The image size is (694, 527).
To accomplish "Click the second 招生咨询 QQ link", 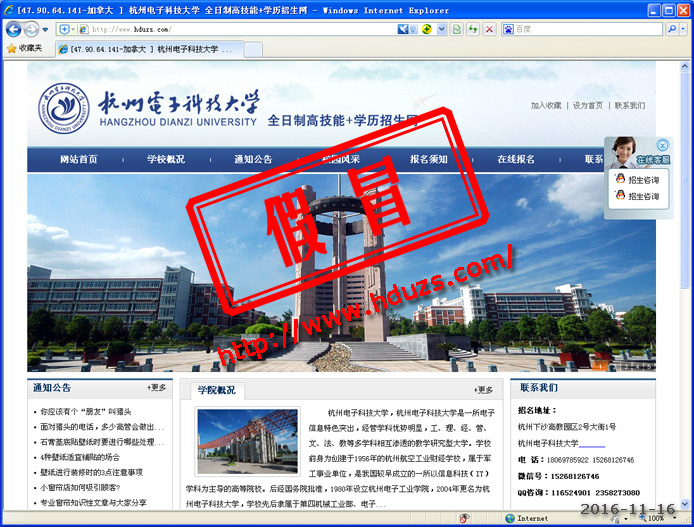I will 644,196.
